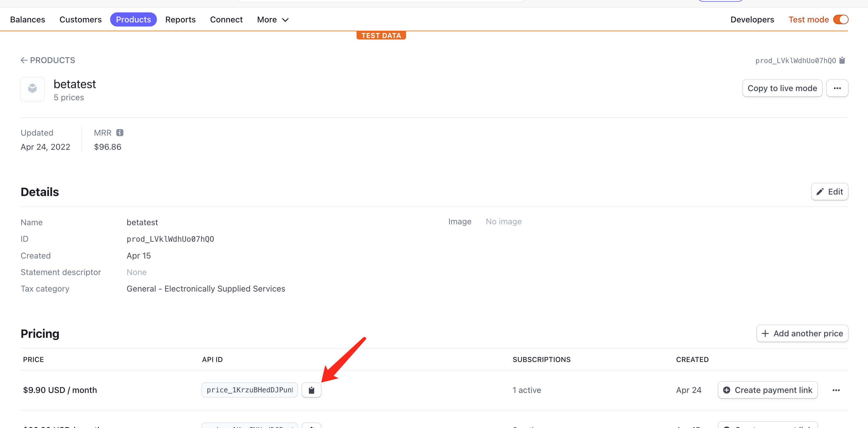The height and width of the screenshot is (428, 868).
Task: Expand the More navigation dropdown
Action: pos(273,19)
